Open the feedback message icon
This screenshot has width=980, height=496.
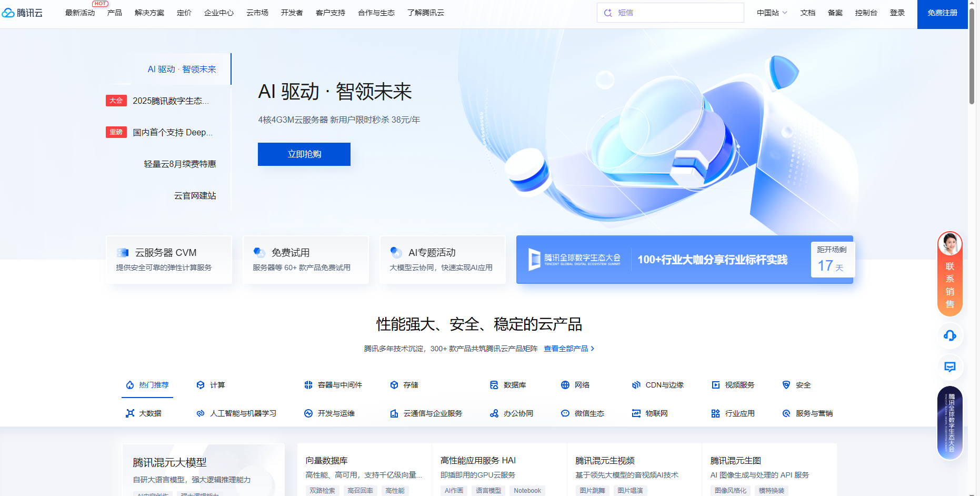tap(950, 367)
